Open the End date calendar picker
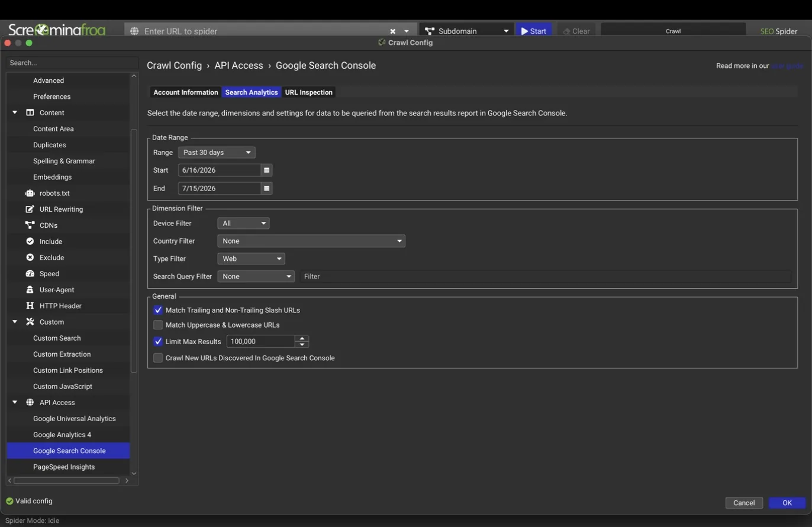Image resolution: width=812 pixels, height=527 pixels. (x=266, y=188)
